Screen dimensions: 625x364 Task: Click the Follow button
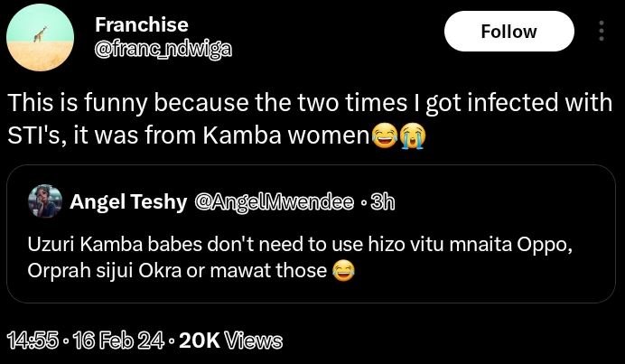[x=508, y=32]
